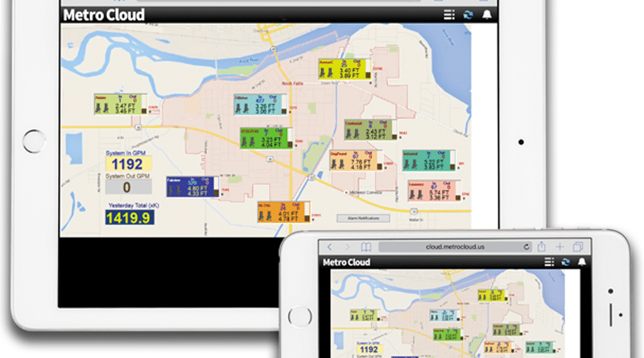644x358 pixels.
Task: Select yellow station tile on iPhone map
Action: click(492, 295)
